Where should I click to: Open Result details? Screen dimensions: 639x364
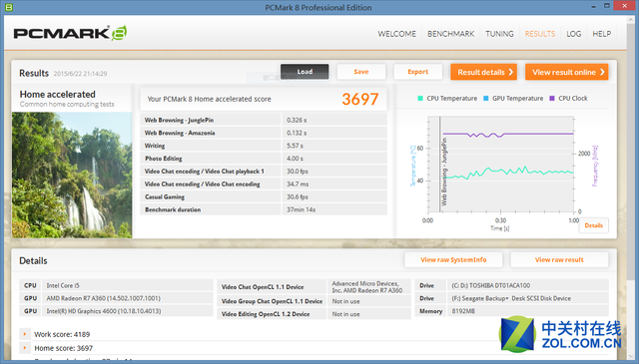click(483, 72)
